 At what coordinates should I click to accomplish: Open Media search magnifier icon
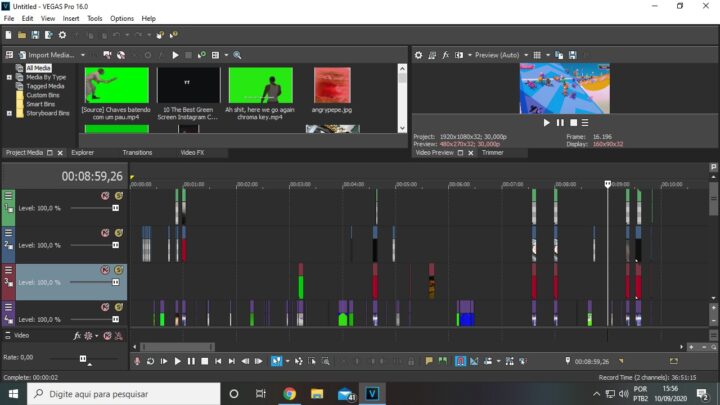(237, 55)
